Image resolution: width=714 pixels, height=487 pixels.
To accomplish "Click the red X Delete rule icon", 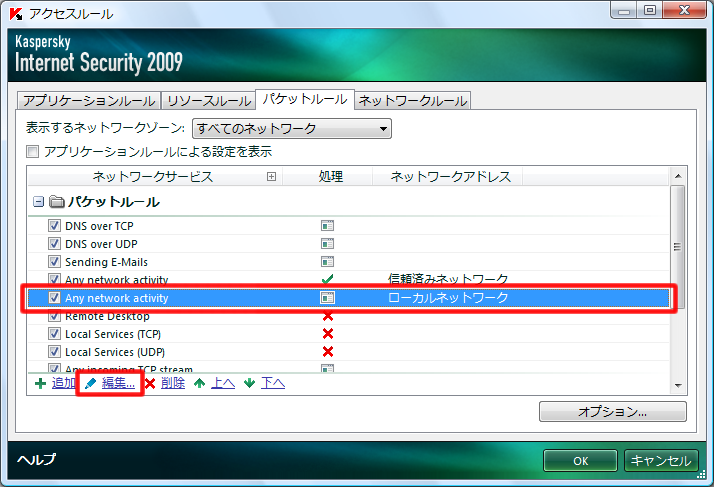I will click(150, 383).
